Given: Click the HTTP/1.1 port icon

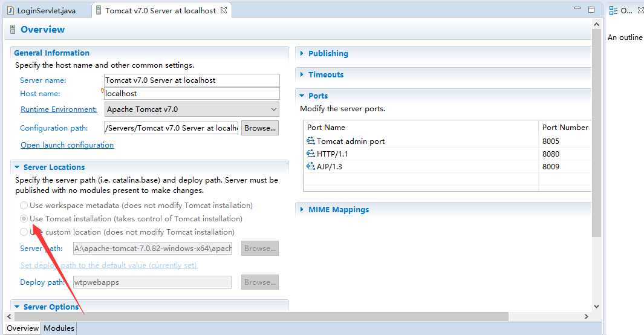Looking at the screenshot, I should pyautogui.click(x=310, y=154).
